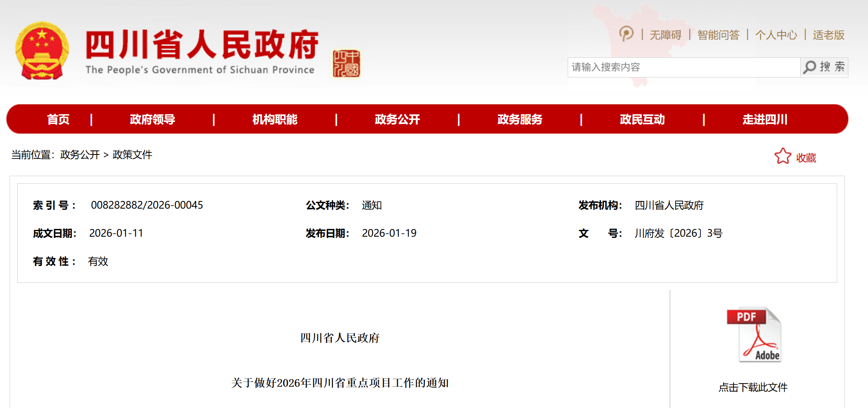This screenshot has width=868, height=408.
Task: Click the search content input field
Action: 684,67
